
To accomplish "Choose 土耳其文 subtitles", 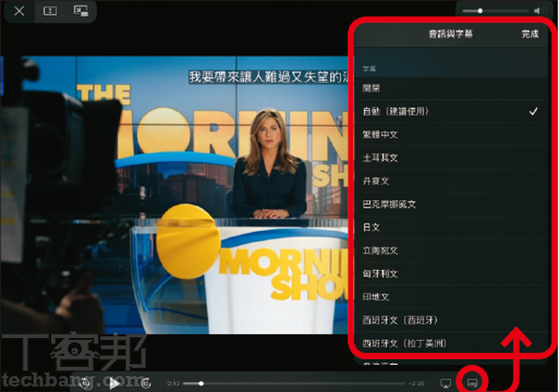I will pos(451,157).
